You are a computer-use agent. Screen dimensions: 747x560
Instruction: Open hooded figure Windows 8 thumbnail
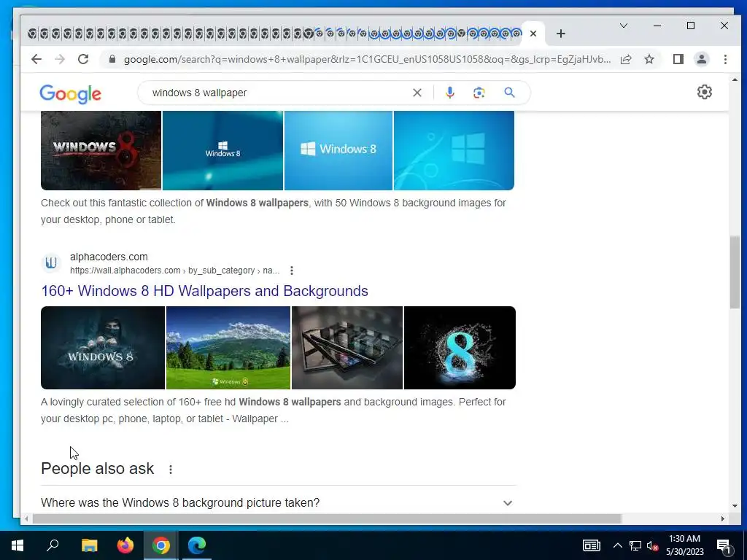click(x=103, y=348)
